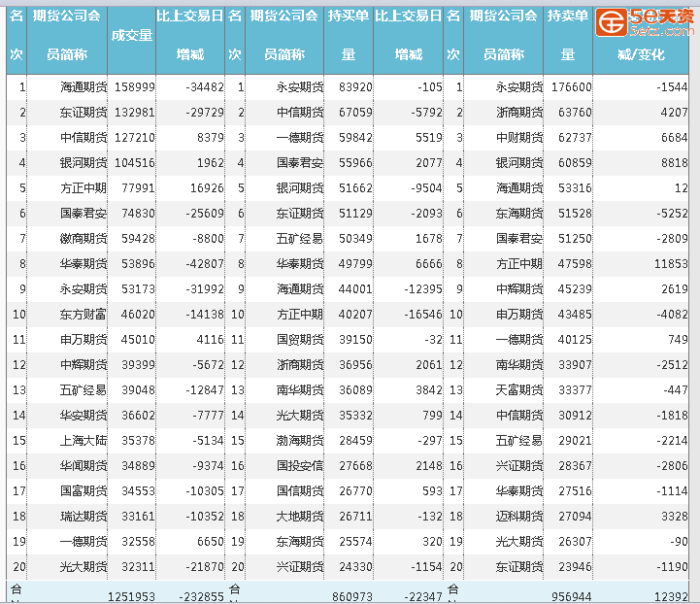Screen dimensions: 700x604
Task: Select the short change value 3328
Action: pos(675,516)
